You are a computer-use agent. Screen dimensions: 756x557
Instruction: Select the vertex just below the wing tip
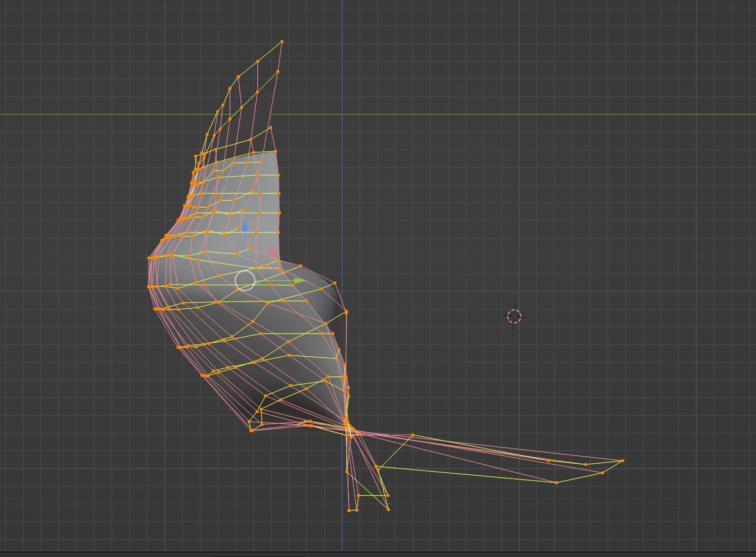(x=278, y=71)
